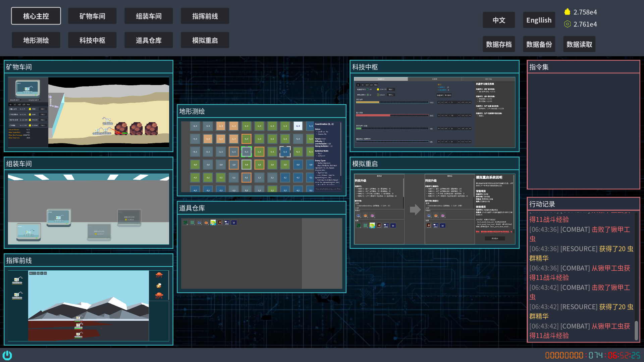The width and height of the screenshot is (644, 362).
Task: Select map tile 0,0 in 地形测绘
Action: point(246,165)
